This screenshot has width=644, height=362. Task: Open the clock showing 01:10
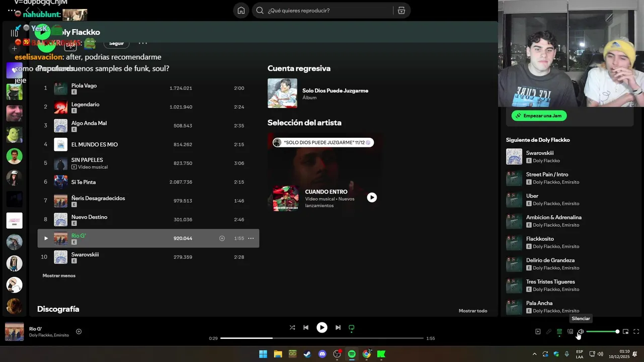619,354
